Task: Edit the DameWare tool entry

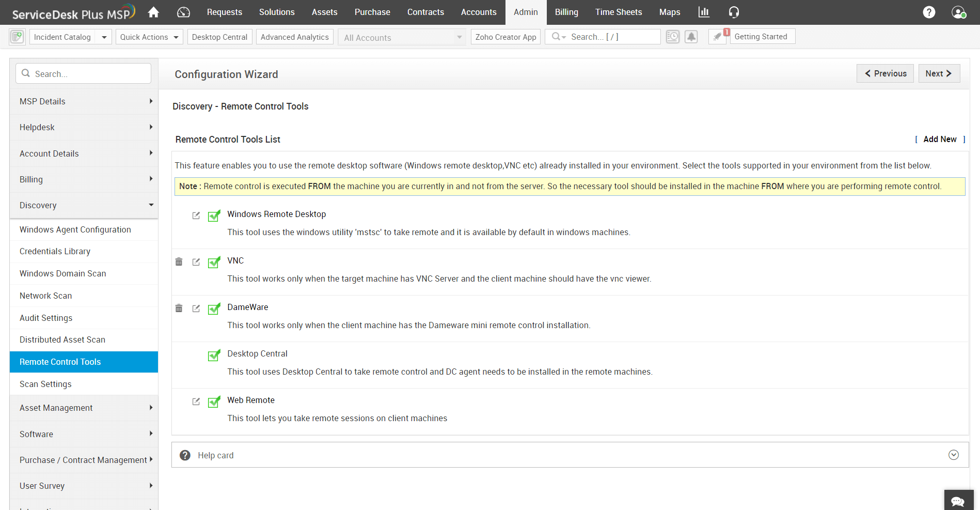Action: click(196, 308)
